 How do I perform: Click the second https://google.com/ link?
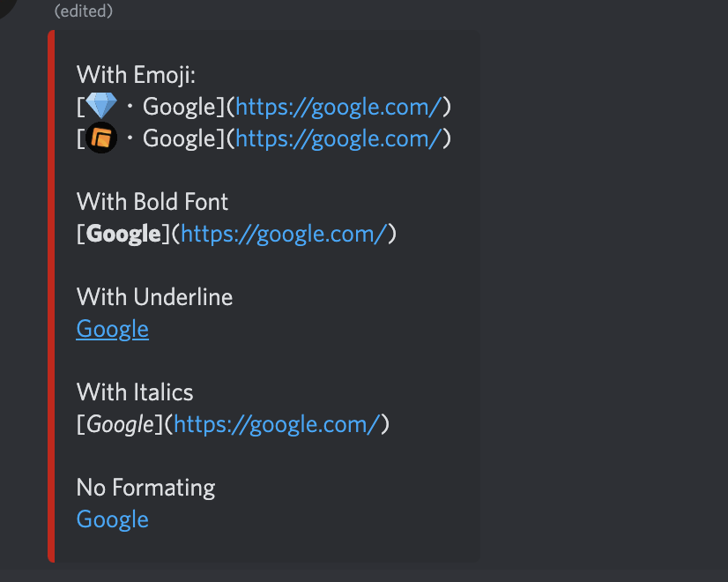[x=339, y=138]
